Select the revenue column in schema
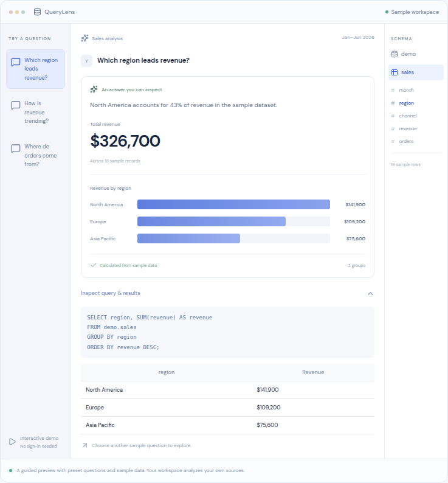 click(408, 129)
